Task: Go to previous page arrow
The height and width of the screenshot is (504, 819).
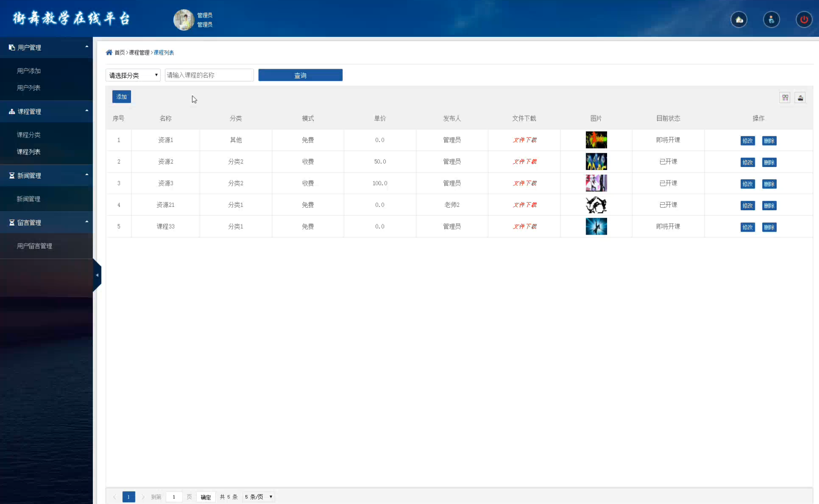Action: point(114,497)
